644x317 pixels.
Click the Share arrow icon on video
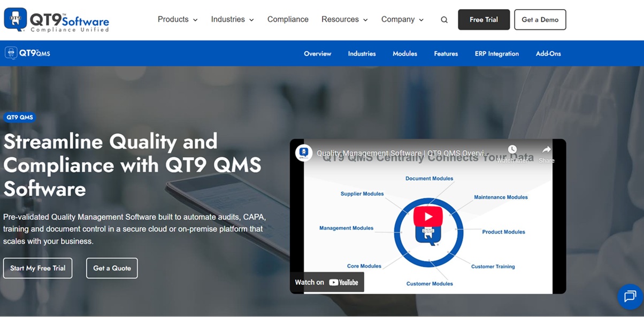pyautogui.click(x=547, y=150)
